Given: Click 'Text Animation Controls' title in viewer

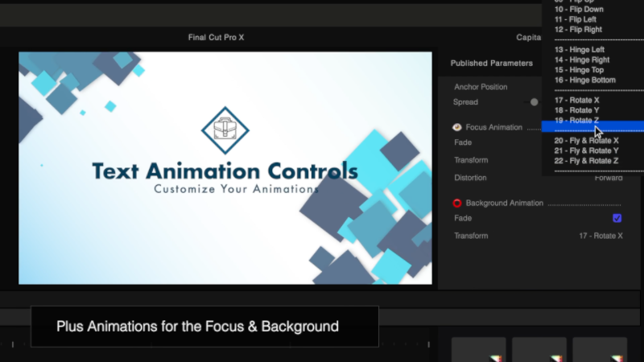Looking at the screenshot, I should (225, 171).
